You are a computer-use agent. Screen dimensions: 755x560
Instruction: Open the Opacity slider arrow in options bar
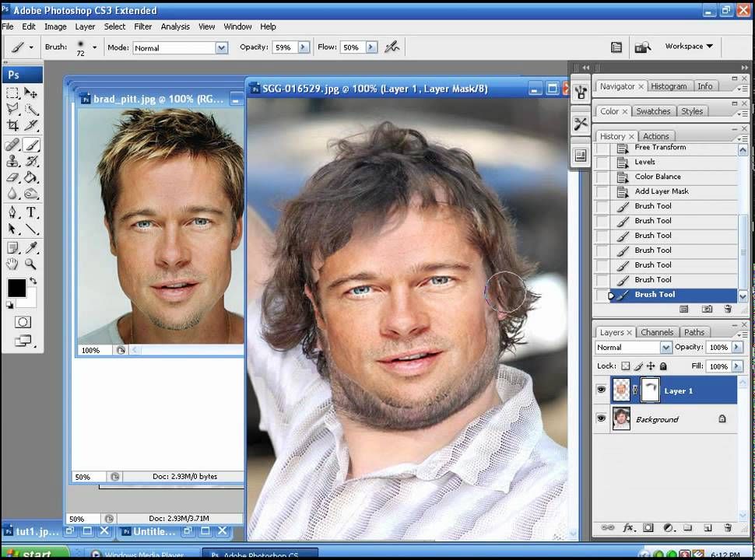coord(304,47)
